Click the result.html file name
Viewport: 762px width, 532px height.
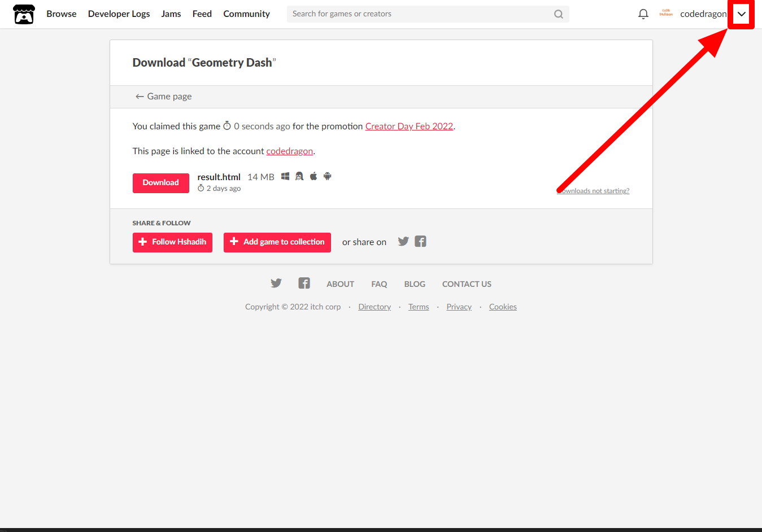tap(219, 177)
